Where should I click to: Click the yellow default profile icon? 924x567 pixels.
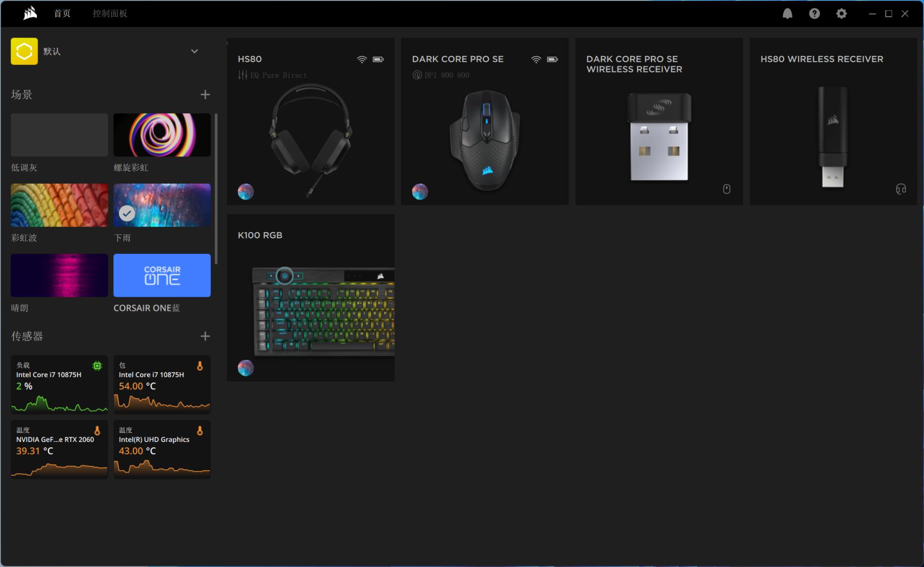pos(24,51)
